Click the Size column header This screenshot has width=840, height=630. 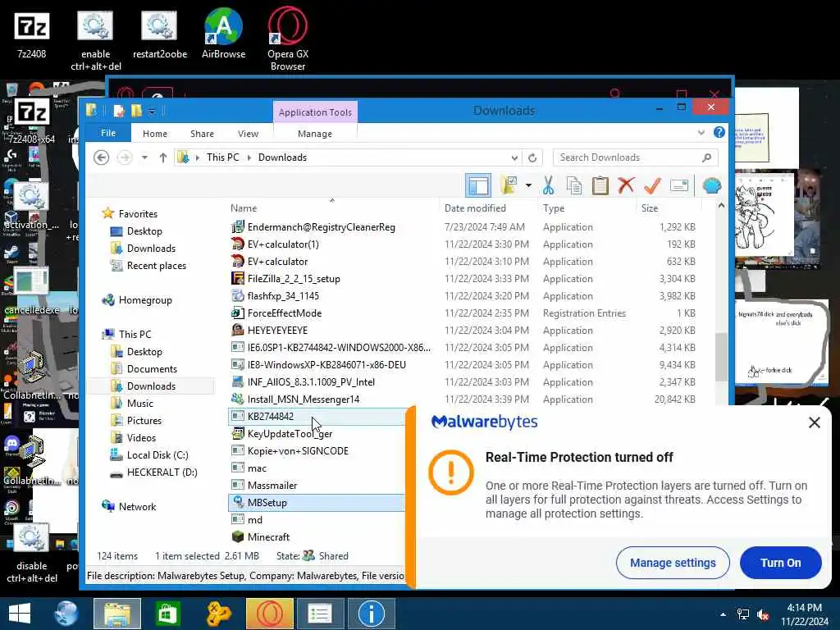(x=650, y=208)
